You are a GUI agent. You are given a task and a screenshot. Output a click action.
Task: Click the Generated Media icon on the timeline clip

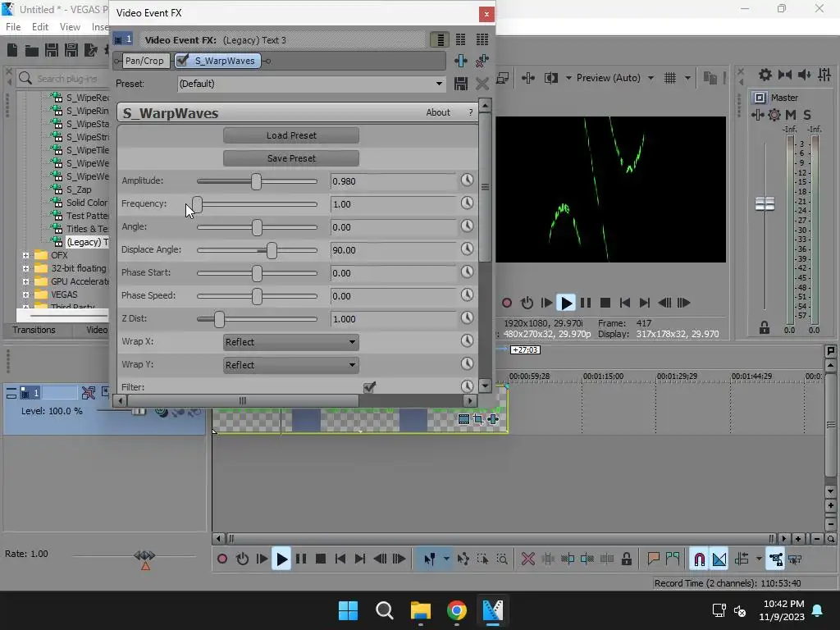click(x=464, y=419)
